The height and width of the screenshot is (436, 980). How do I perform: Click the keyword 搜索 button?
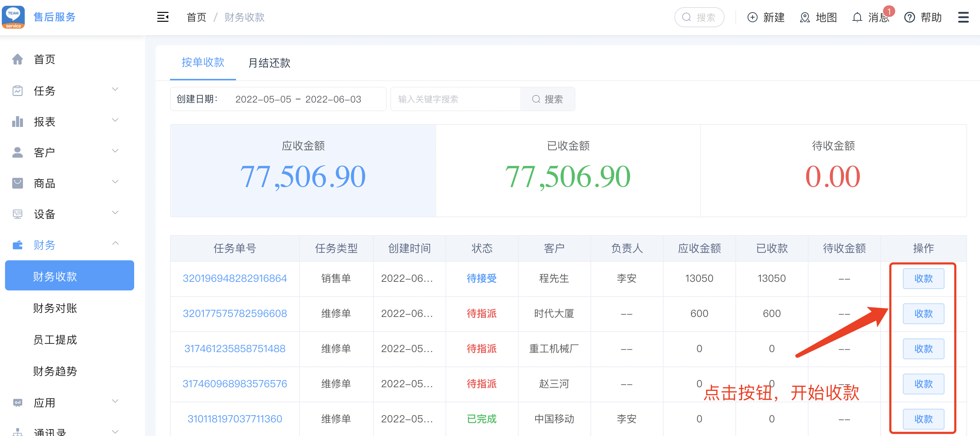pos(547,99)
